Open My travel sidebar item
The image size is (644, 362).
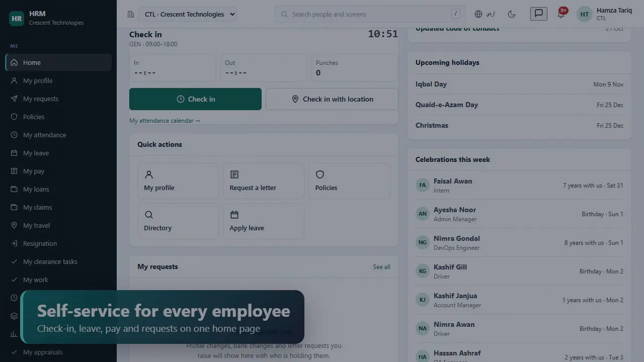point(58,225)
